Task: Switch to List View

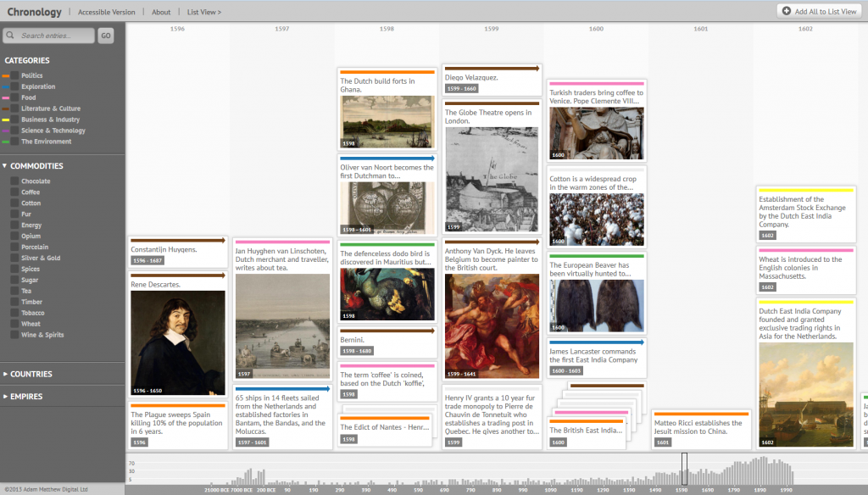Action: [x=203, y=12]
